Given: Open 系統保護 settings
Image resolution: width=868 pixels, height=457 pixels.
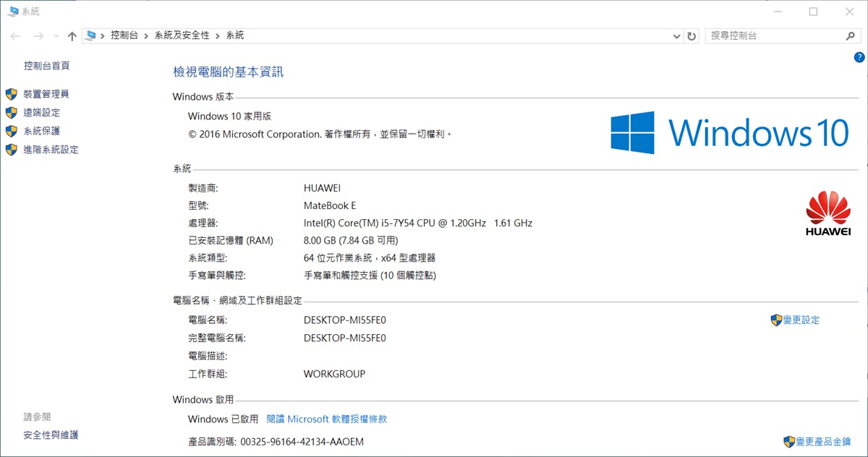Looking at the screenshot, I should (42, 131).
